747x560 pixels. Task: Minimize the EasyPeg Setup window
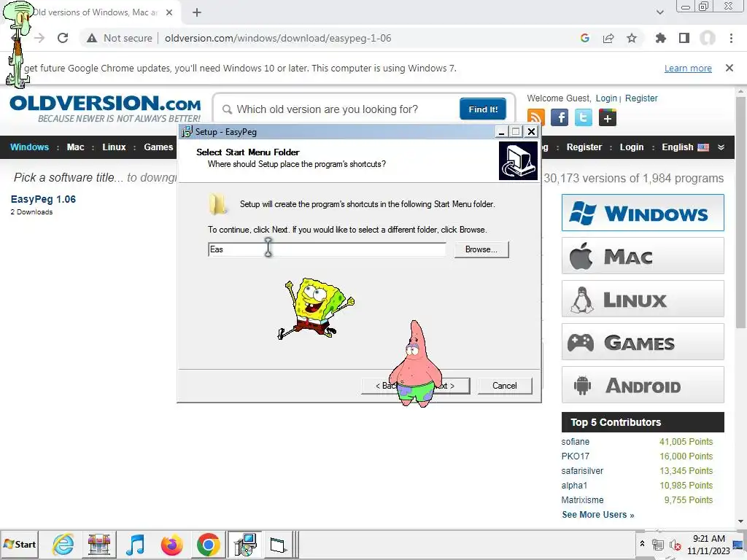click(x=501, y=131)
